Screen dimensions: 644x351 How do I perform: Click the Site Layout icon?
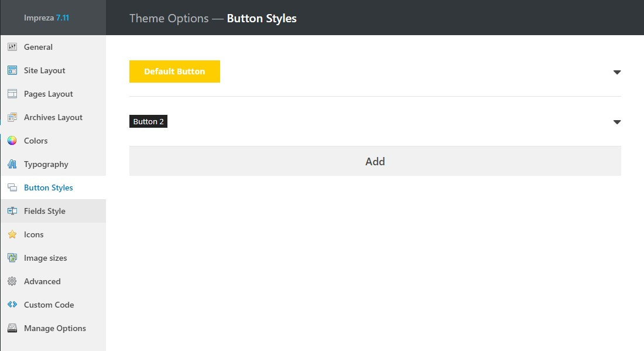pyautogui.click(x=12, y=70)
